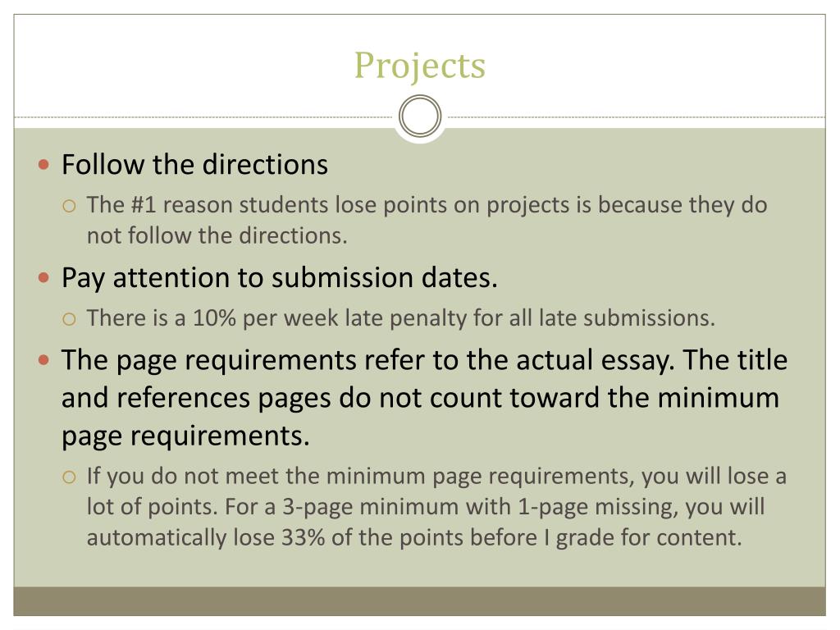This screenshot has height=630, width=840.
Task: Click hollow bullet before The #1 reason
Action: pyautogui.click(x=69, y=206)
